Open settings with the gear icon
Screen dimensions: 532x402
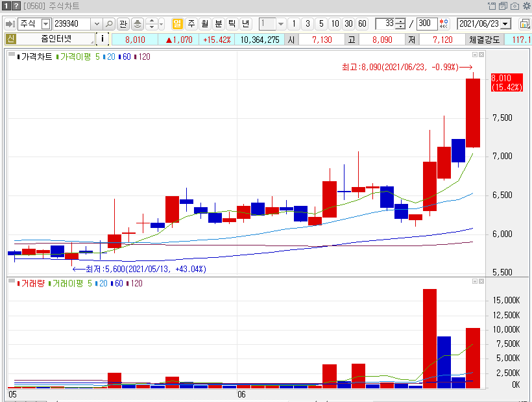point(527,6)
